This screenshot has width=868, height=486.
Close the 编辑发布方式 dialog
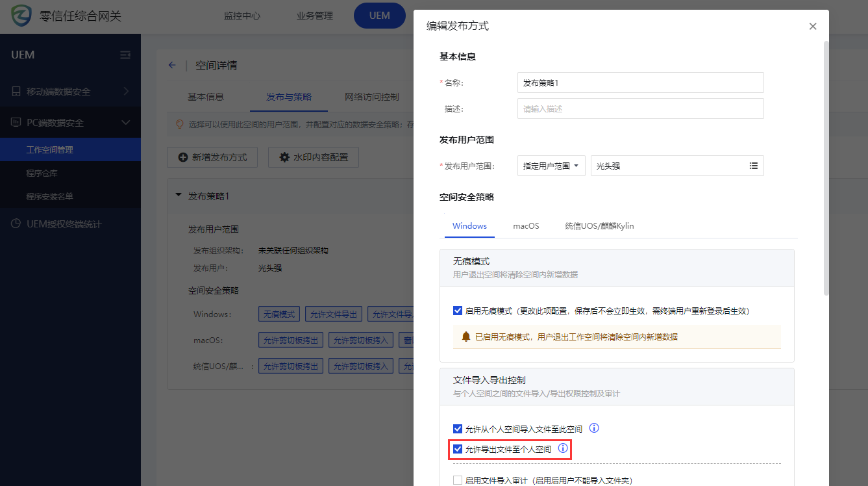[x=813, y=27]
